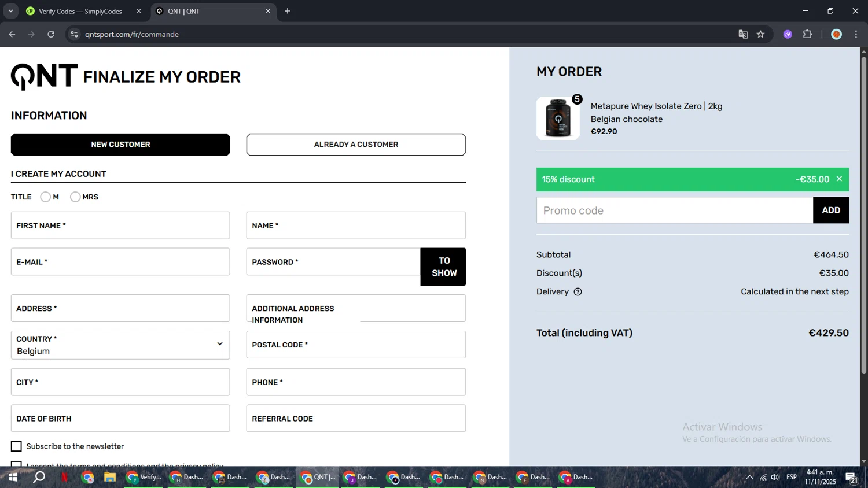Switch to Already a Customer
The width and height of the screenshot is (868, 488).
[356, 145]
